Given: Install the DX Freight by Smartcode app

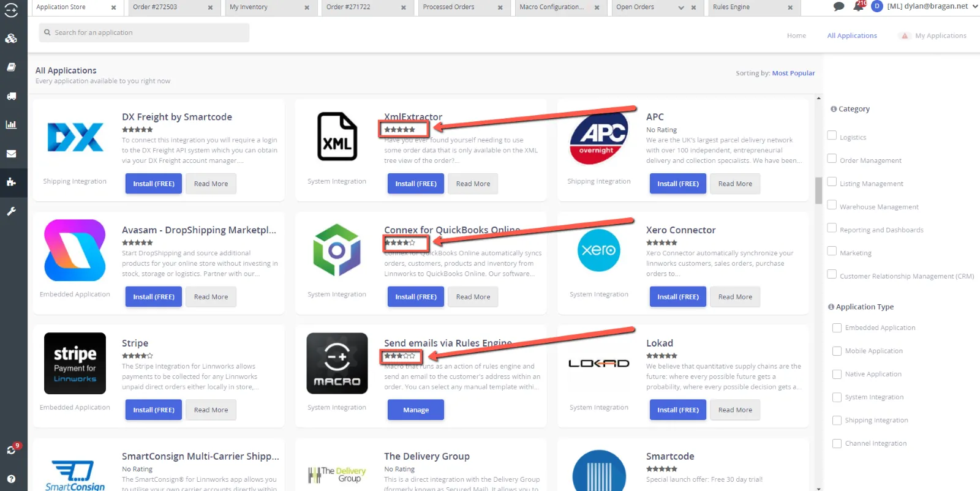Looking at the screenshot, I should coord(154,184).
